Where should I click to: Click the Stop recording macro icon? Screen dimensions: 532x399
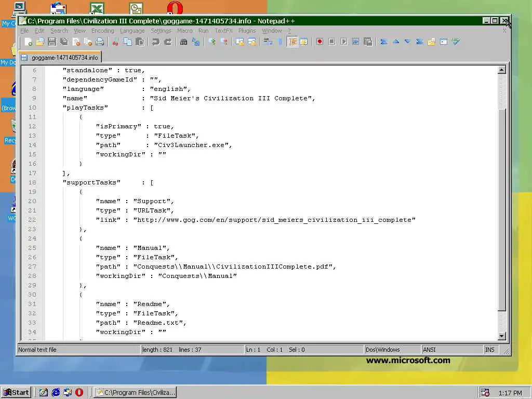pyautogui.click(x=332, y=42)
